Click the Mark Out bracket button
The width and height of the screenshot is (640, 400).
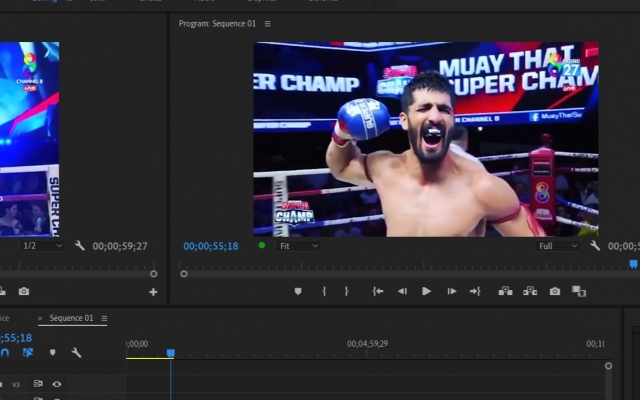pos(346,291)
